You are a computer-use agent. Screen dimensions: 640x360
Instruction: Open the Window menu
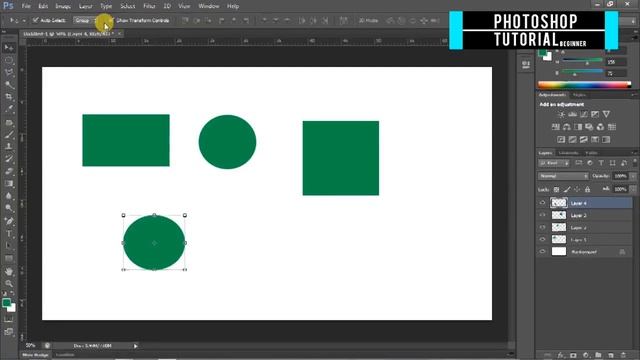coord(209,6)
